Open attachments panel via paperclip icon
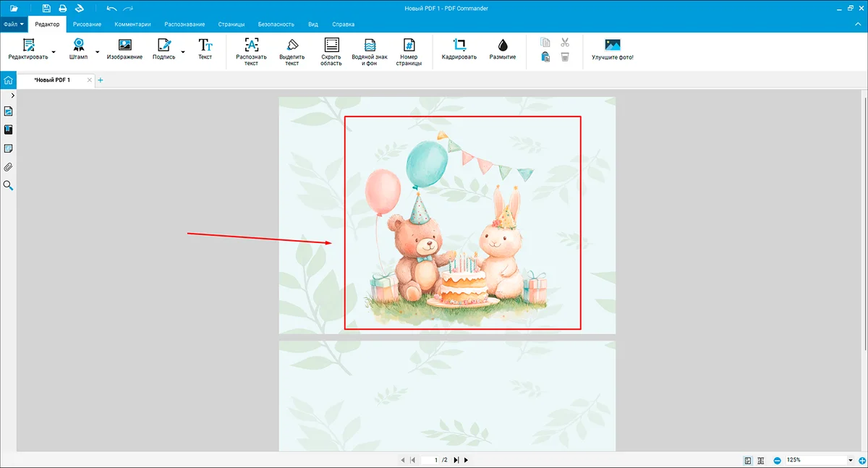Viewport: 868px width, 468px height. pyautogui.click(x=9, y=167)
